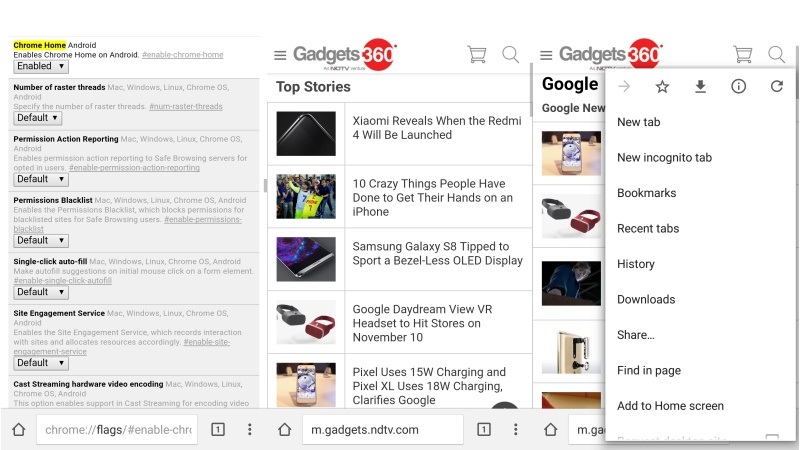The height and width of the screenshot is (450, 800).
Task: Open Number of raster threads Default dropdown
Action: [x=38, y=118]
